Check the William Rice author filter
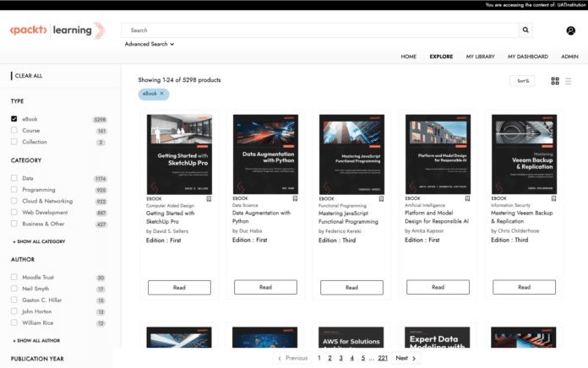 [x=14, y=322]
